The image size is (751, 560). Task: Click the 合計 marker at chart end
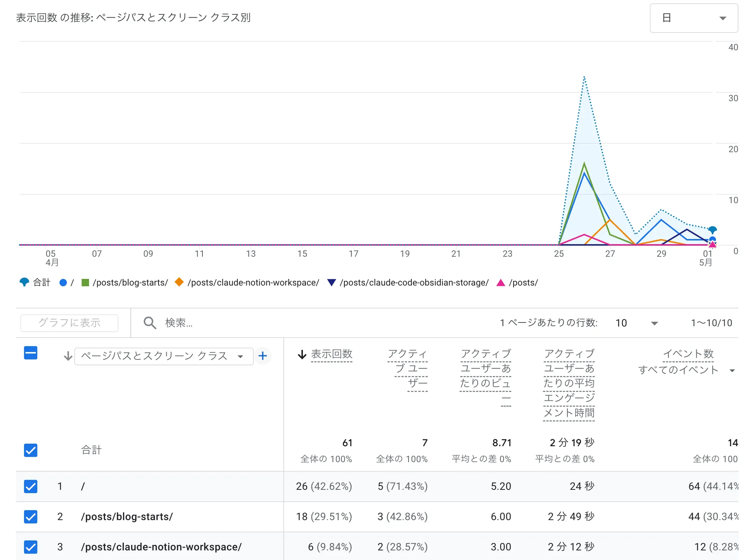713,230
